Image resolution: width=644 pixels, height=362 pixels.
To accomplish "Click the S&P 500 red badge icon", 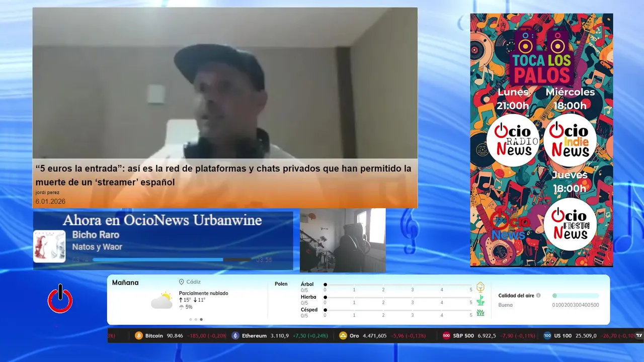I will (446, 336).
